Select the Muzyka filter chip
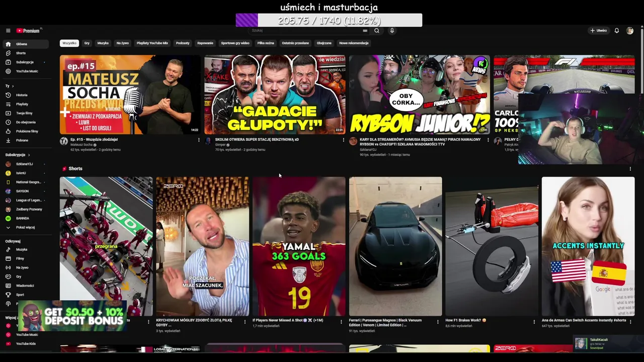 pos(103,43)
